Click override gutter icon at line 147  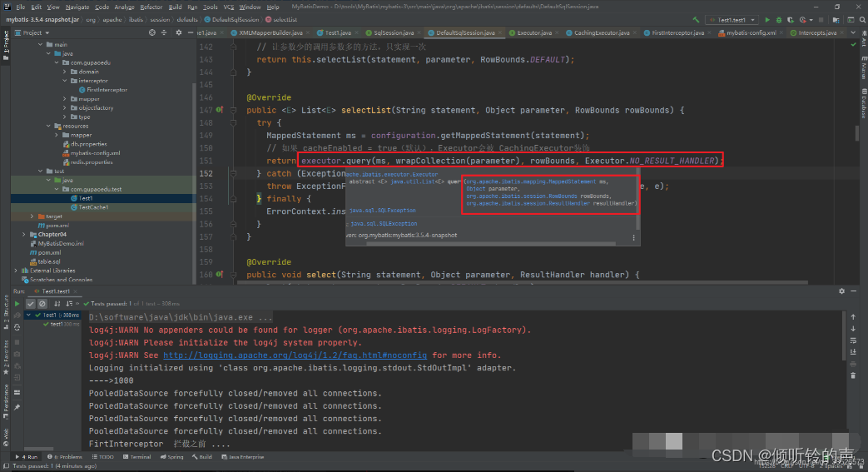219,110
